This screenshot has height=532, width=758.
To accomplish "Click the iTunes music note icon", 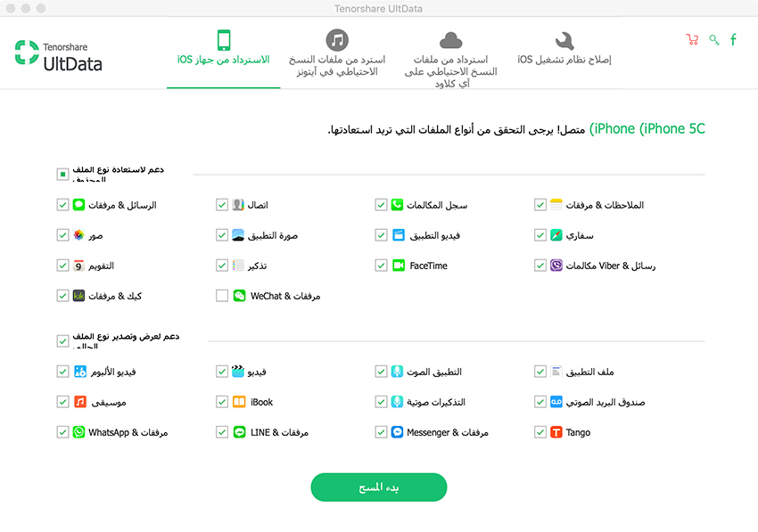I will pyautogui.click(x=337, y=40).
